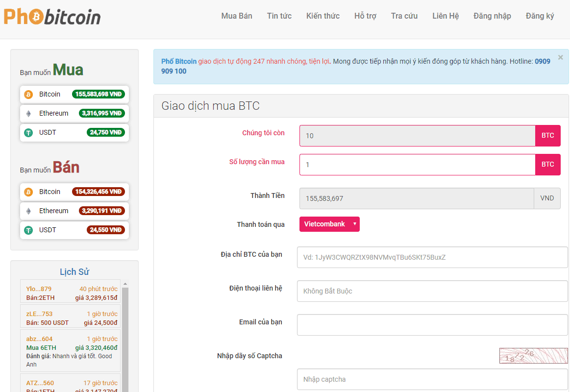Select the USDT sell price 24,550 VNĐ
This screenshot has width=570, height=392.
(x=105, y=230)
